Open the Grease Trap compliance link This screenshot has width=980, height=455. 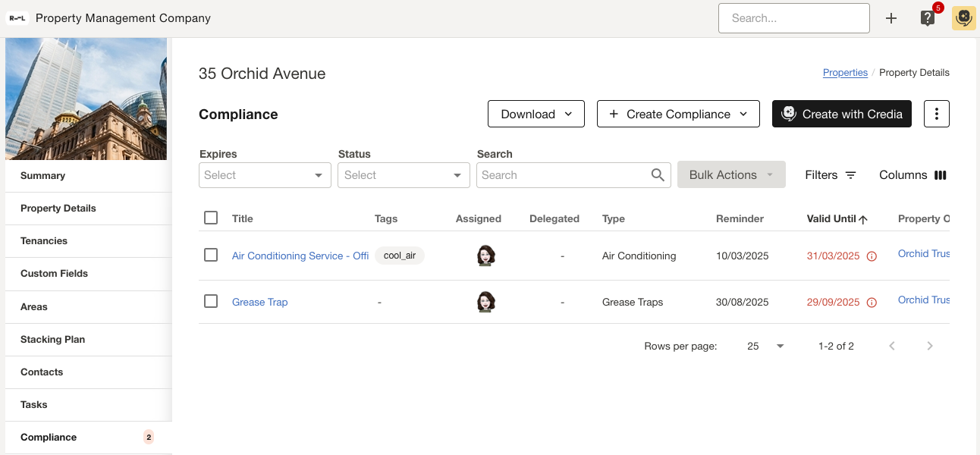click(260, 302)
